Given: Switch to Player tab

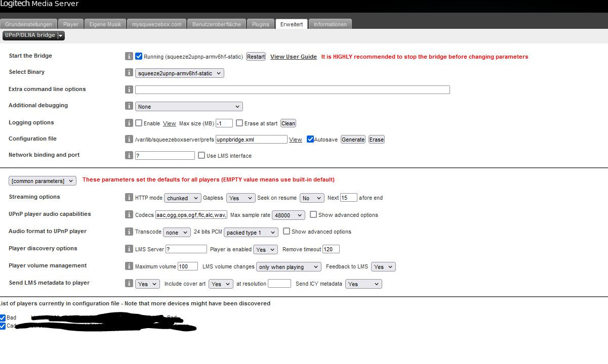Looking at the screenshot, I should click(71, 24).
